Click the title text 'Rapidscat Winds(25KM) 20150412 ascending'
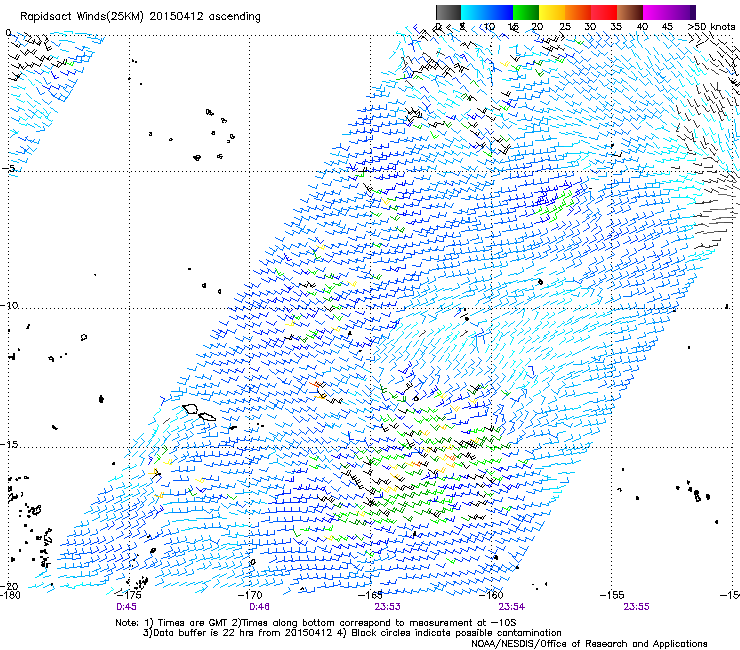The image size is (740, 650). pyautogui.click(x=140, y=17)
